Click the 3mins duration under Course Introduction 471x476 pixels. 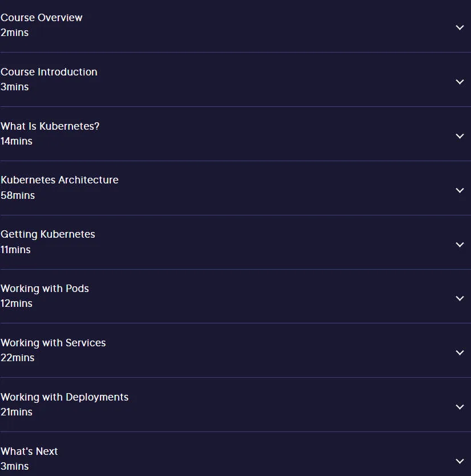[14, 87]
